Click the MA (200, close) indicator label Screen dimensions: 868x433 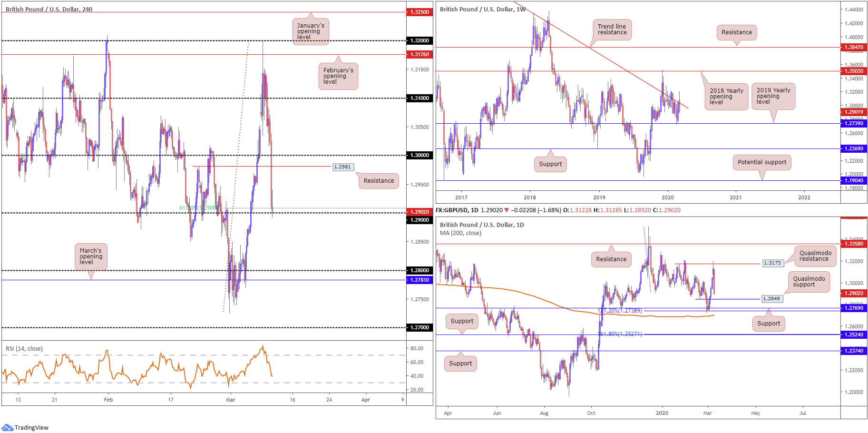click(x=460, y=233)
